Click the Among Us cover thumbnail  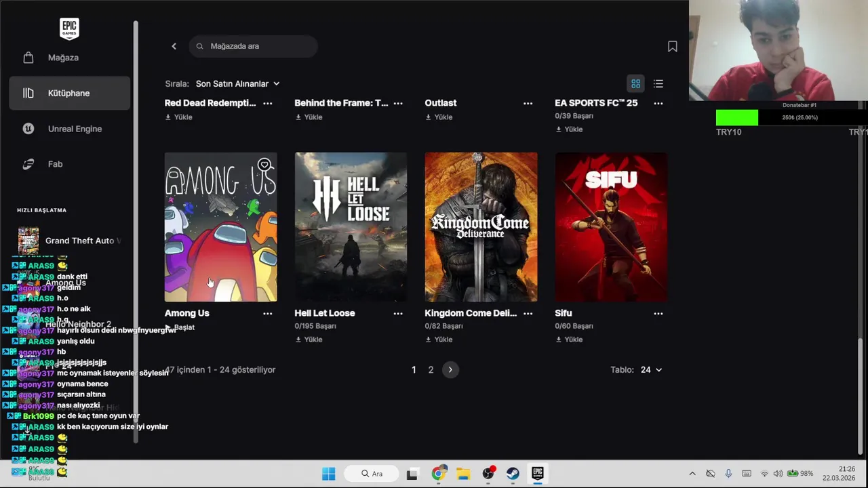click(x=220, y=227)
